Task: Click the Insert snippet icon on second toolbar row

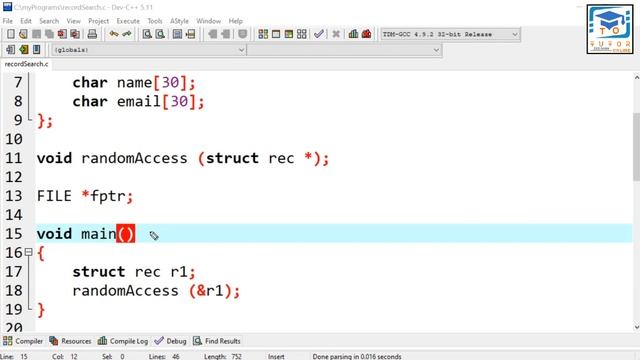Action: click(x=11, y=50)
